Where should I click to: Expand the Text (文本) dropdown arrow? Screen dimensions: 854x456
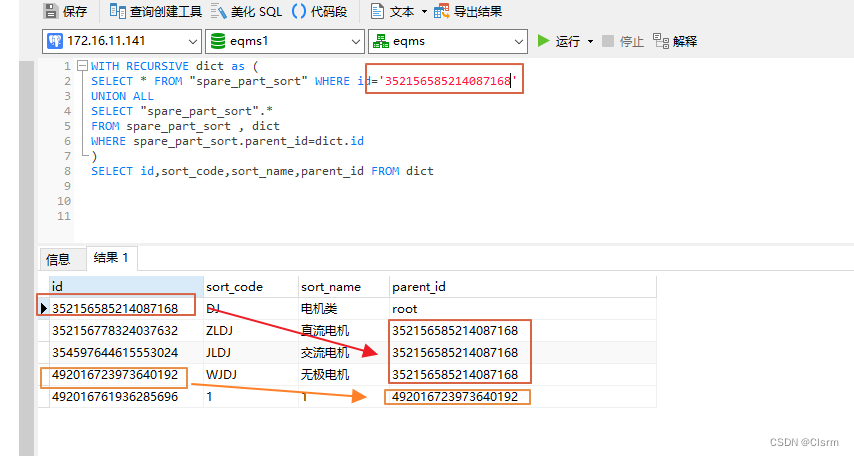[x=424, y=11]
